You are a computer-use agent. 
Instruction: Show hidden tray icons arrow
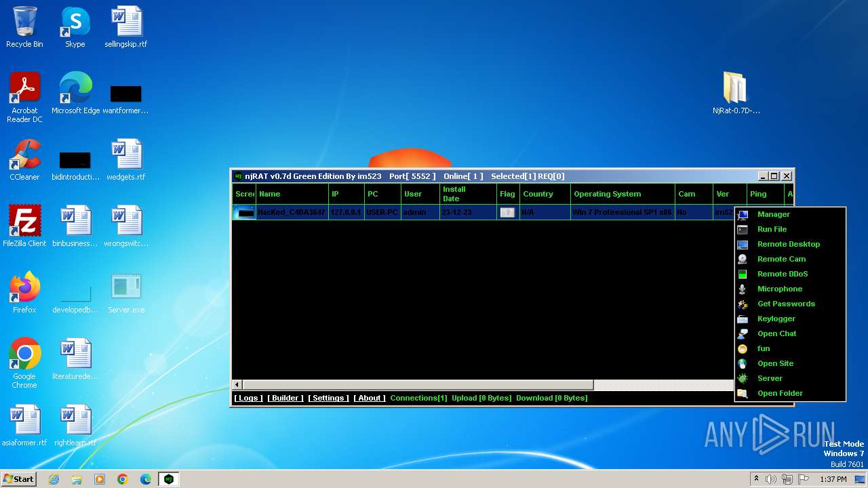(755, 479)
